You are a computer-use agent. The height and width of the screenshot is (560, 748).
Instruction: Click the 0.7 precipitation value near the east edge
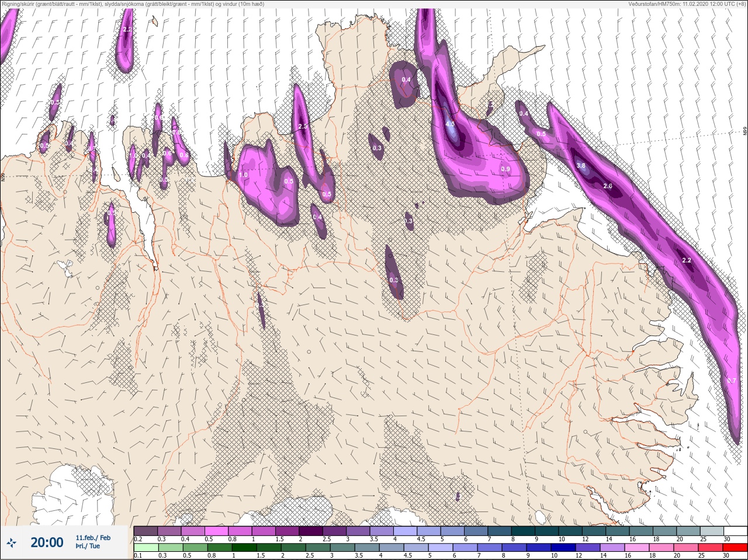click(x=732, y=381)
